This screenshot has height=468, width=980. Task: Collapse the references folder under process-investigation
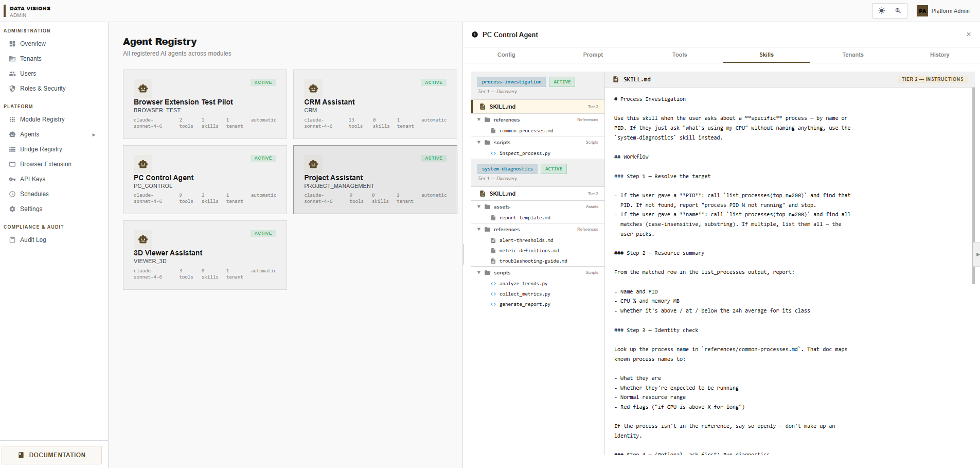coord(479,120)
